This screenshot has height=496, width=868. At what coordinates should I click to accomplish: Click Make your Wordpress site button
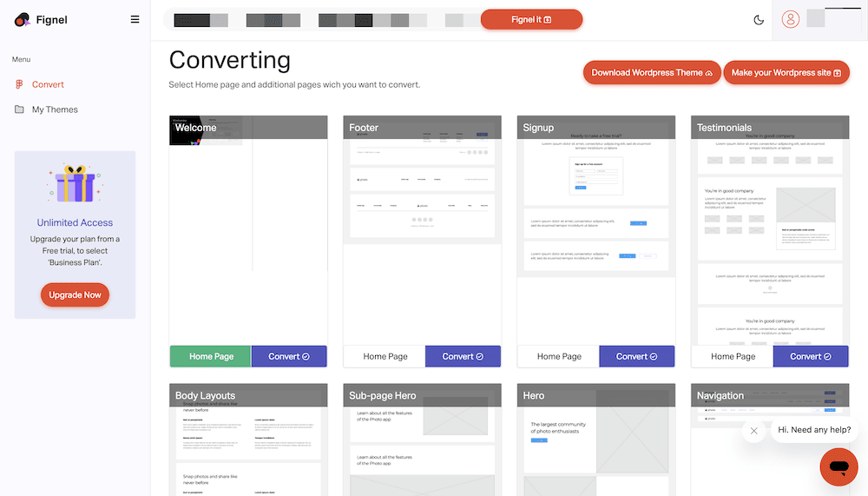tap(786, 73)
